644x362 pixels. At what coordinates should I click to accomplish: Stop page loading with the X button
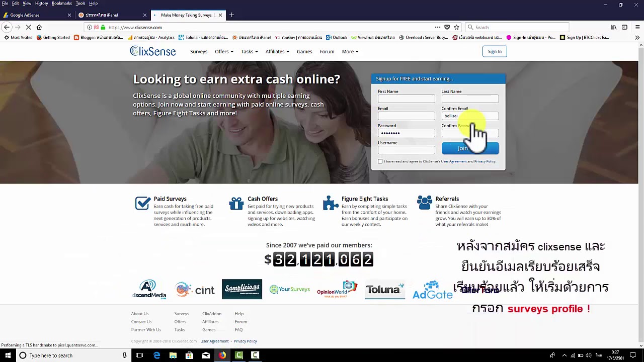click(28, 27)
